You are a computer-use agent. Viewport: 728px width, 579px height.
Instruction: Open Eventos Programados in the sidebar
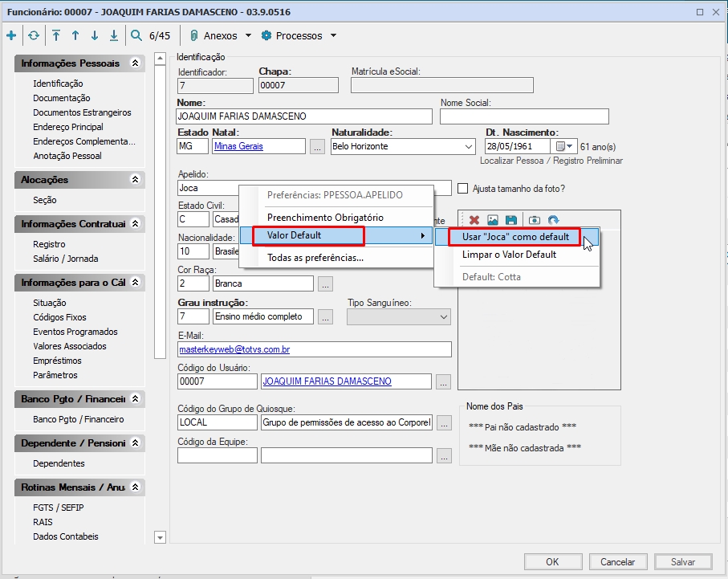coord(75,332)
